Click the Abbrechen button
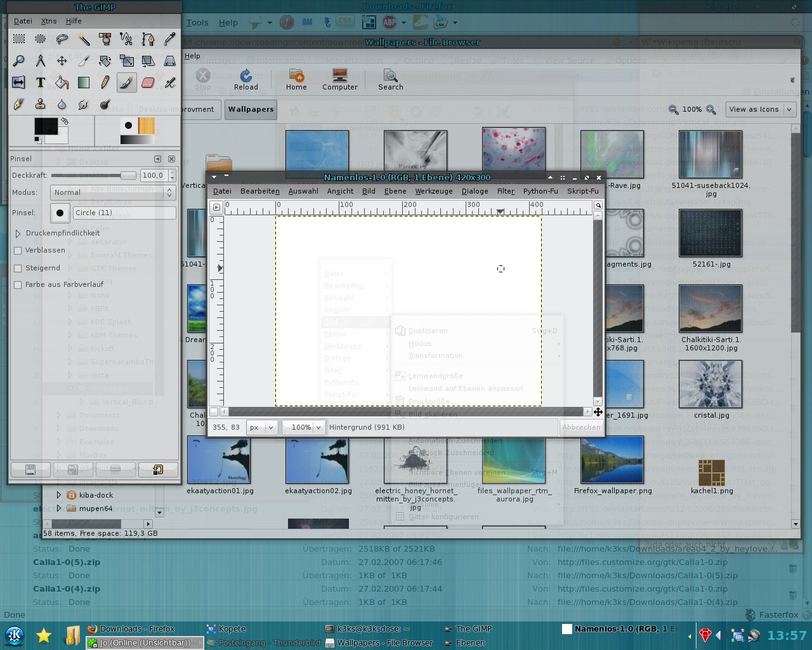This screenshot has width=812, height=650. coord(581,427)
